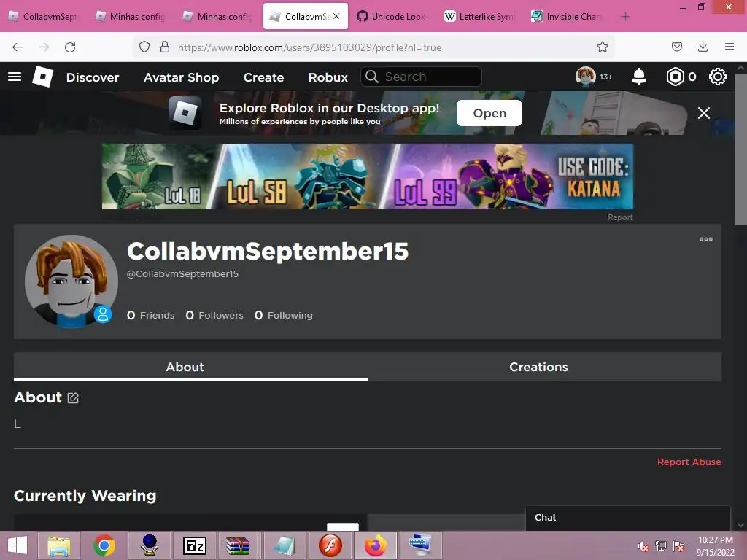Open the Roblox hamburger navigation menu
The width and height of the screenshot is (747, 560).
click(15, 77)
